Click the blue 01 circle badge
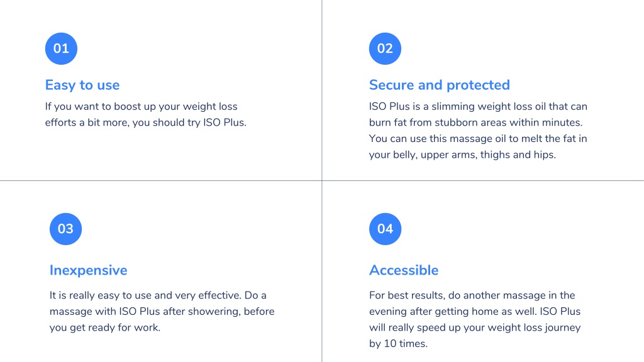Screen dimensions: 644x362 coord(61,48)
